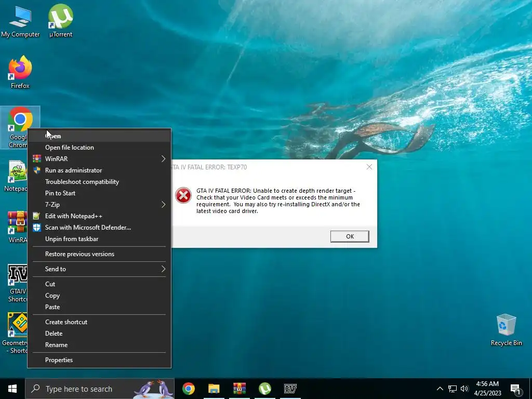Open File Explorer from the taskbar
This screenshot has width=532, height=399.
(x=214, y=389)
